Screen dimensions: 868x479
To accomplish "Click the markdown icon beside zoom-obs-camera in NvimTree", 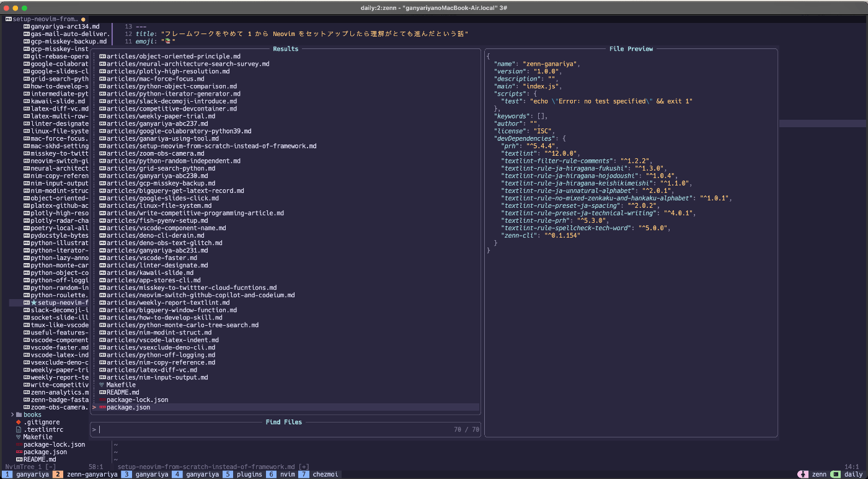I will coord(27,407).
